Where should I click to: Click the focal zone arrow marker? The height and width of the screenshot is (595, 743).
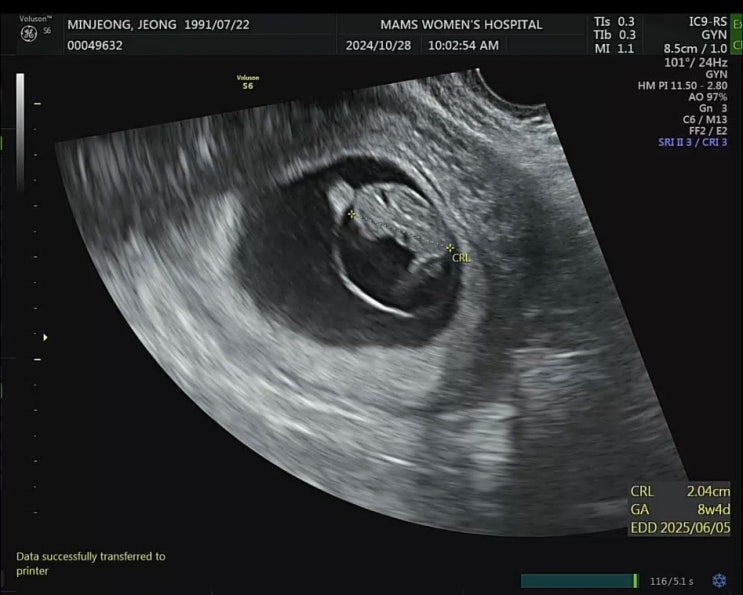45,337
